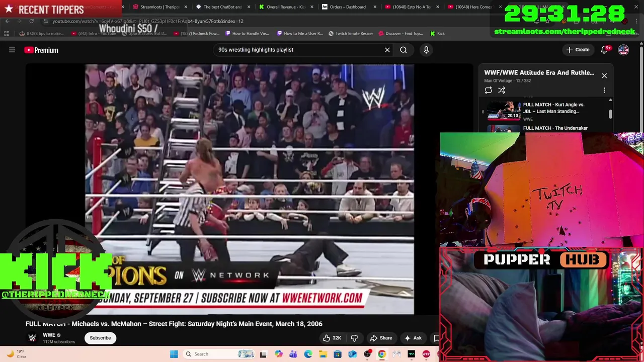Open Discover - Find Top... bookmark
The height and width of the screenshot is (362, 644).
tap(400, 33)
